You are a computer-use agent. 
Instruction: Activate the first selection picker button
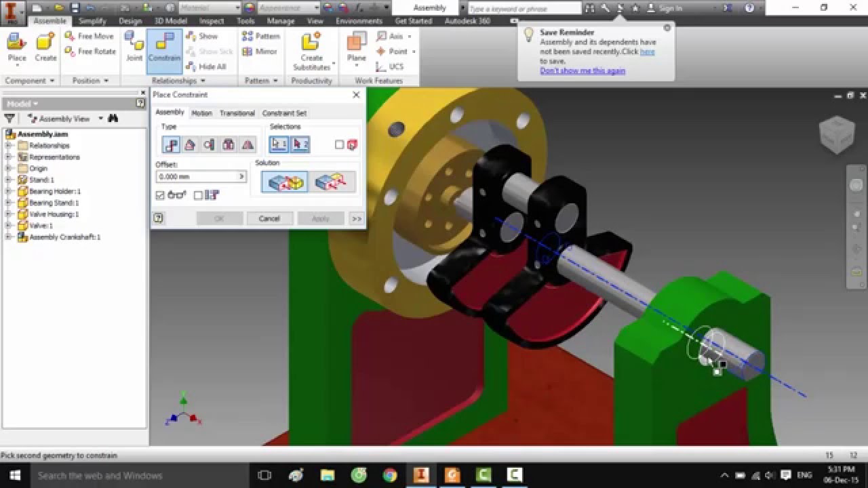(x=279, y=144)
